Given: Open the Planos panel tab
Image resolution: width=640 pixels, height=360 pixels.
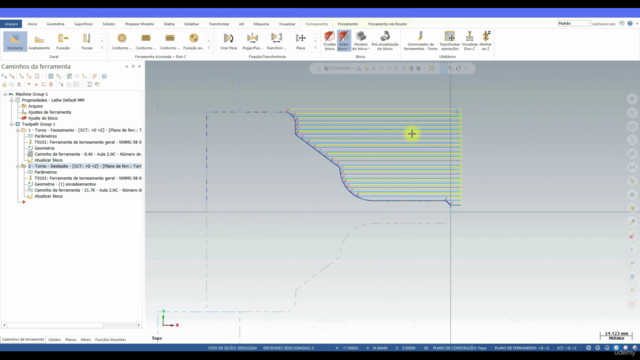Looking at the screenshot, I should [71, 340].
